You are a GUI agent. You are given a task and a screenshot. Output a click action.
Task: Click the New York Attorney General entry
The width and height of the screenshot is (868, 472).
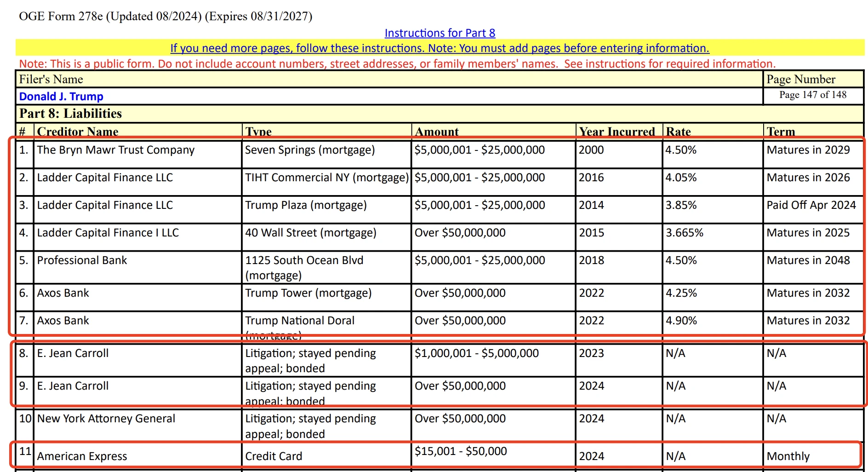click(x=106, y=419)
